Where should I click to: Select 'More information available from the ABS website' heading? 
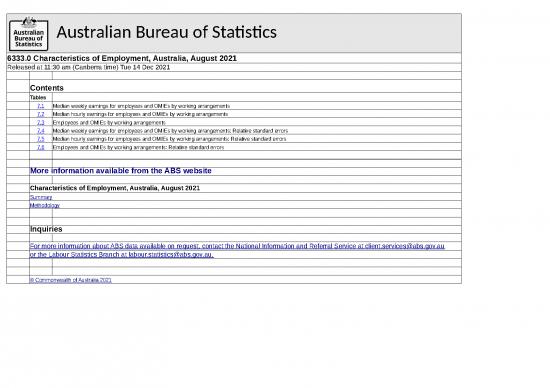pyautogui.click(x=121, y=171)
